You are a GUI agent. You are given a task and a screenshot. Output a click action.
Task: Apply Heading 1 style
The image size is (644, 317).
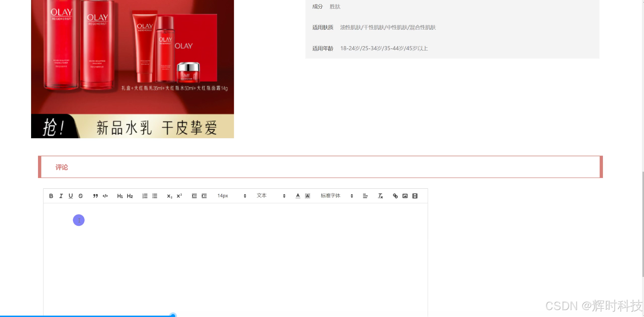(120, 196)
